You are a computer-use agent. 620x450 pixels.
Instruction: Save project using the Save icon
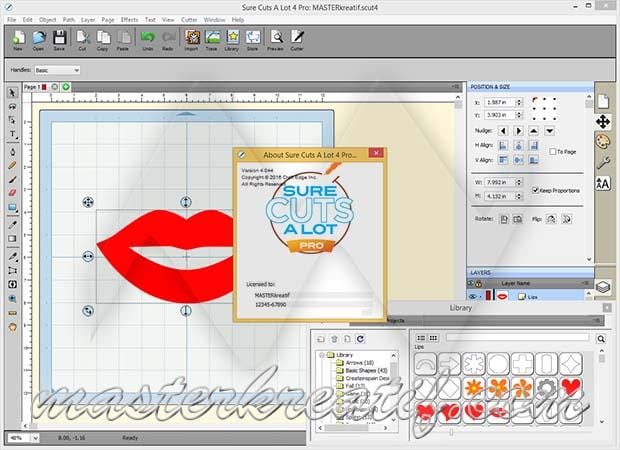tap(59, 40)
